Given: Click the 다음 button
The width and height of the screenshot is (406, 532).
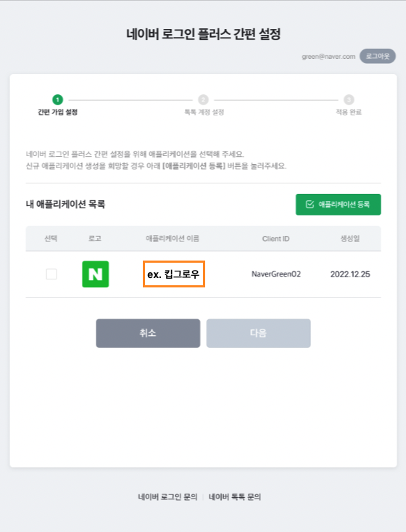Looking at the screenshot, I should tap(259, 333).
